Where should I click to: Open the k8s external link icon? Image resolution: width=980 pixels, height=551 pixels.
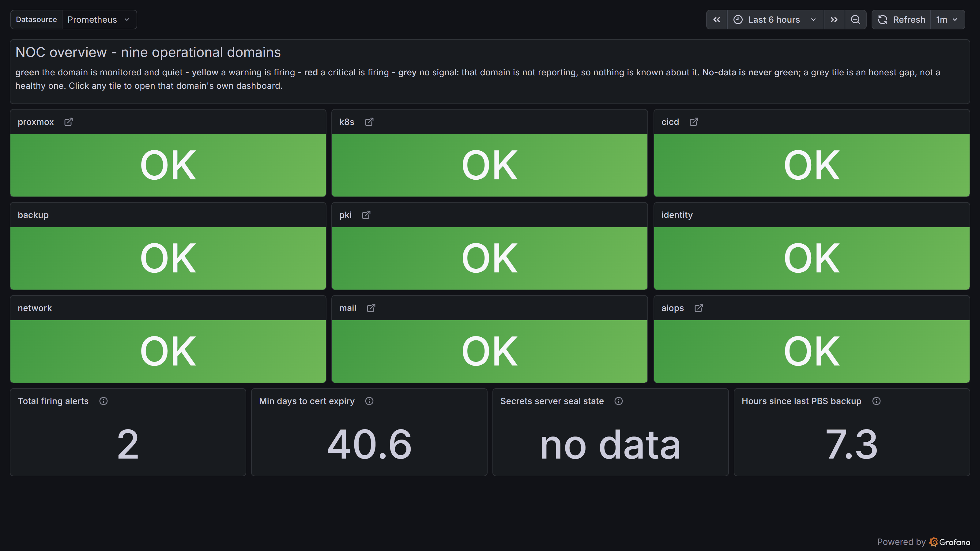coord(369,122)
